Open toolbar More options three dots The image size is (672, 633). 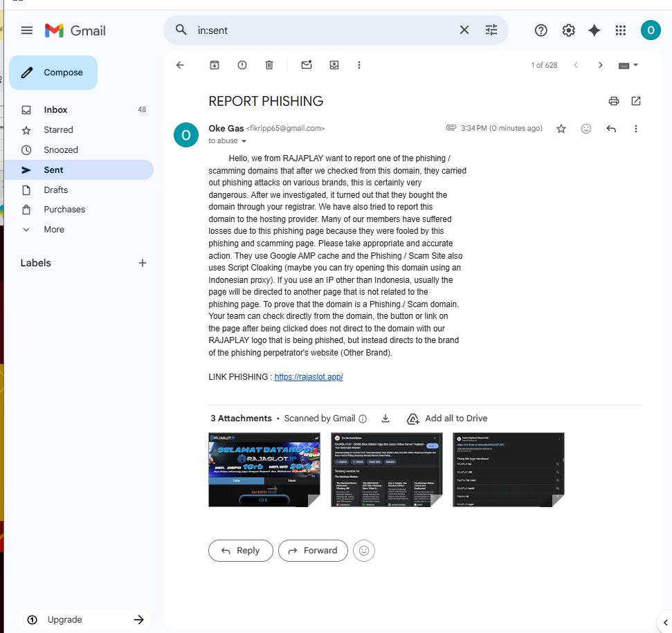[x=359, y=65]
